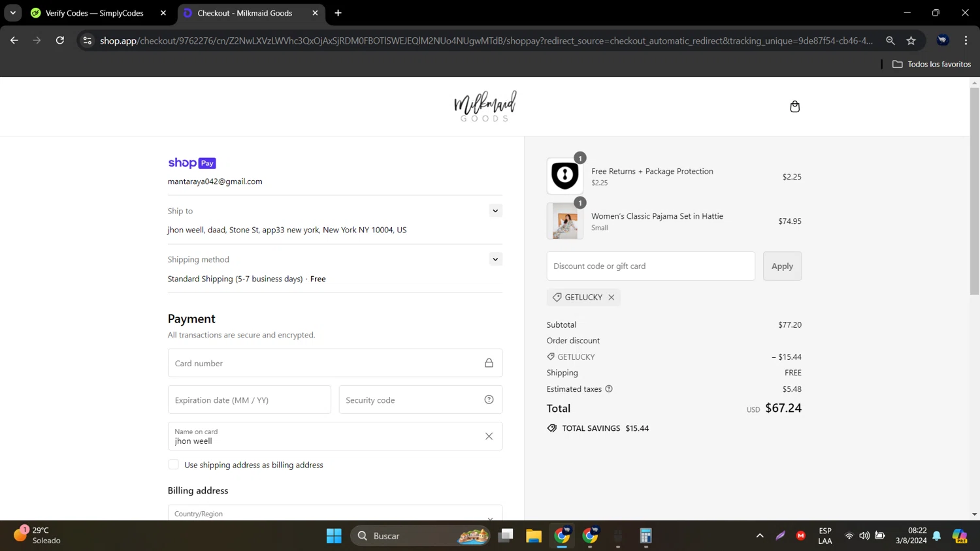The image size is (980, 551).
Task: Open Todos los favoritos bookmarks folder
Action: tap(932, 64)
